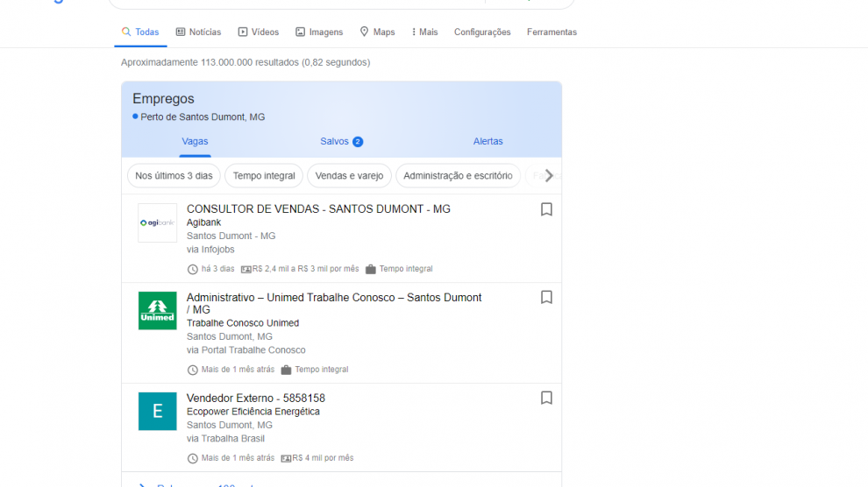Bookmark the Administrativo Unimed job
Image resolution: width=868 pixels, height=487 pixels.
point(546,298)
